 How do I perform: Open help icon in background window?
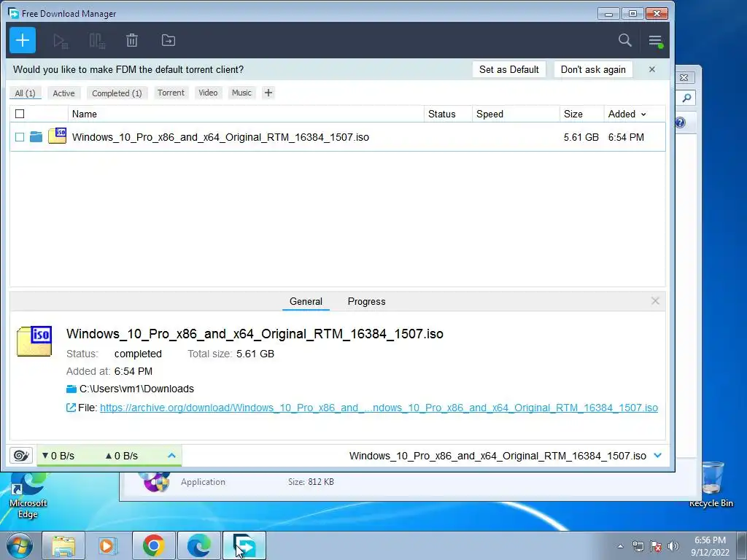coord(681,122)
